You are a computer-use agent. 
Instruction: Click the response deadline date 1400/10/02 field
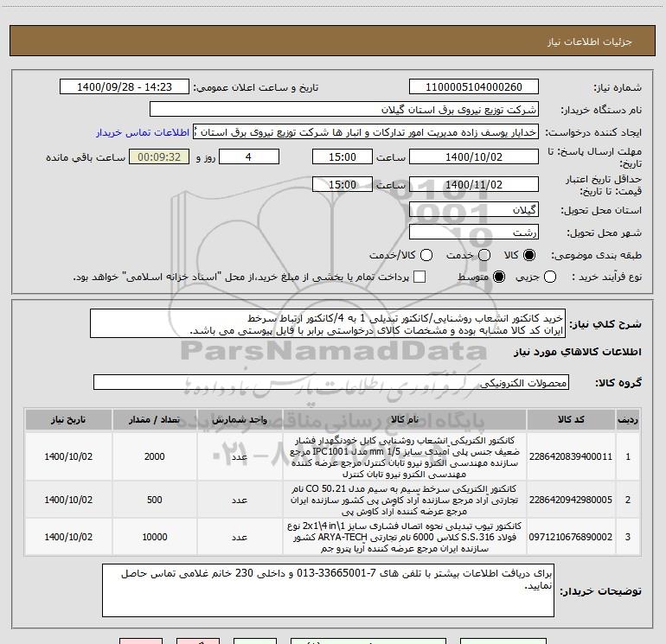(474, 157)
